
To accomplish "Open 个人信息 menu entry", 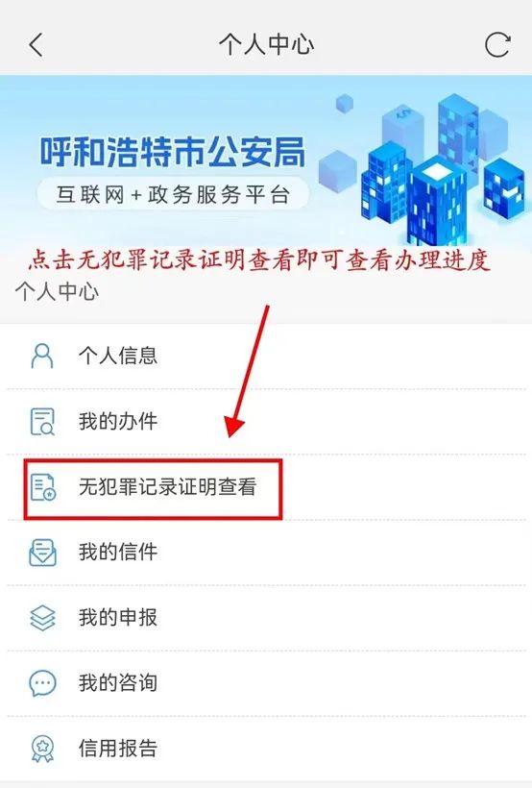I will (266, 357).
